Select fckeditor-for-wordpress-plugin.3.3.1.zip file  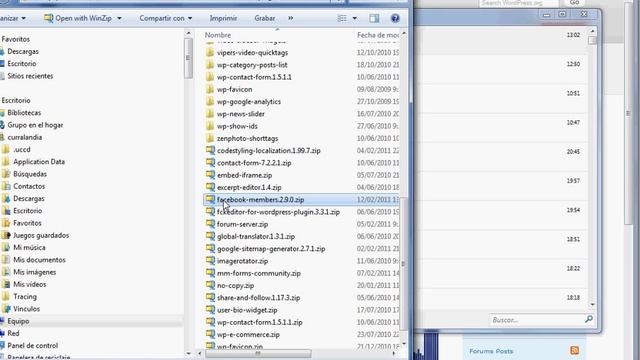click(278, 212)
